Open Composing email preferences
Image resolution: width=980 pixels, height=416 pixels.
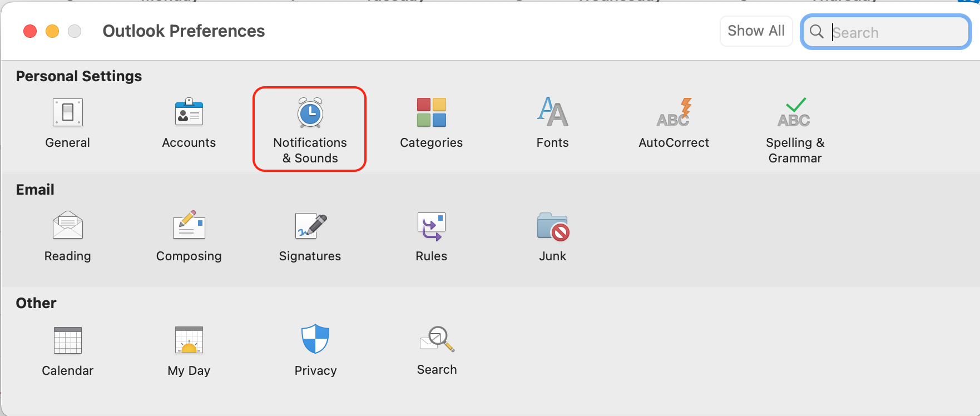click(189, 237)
